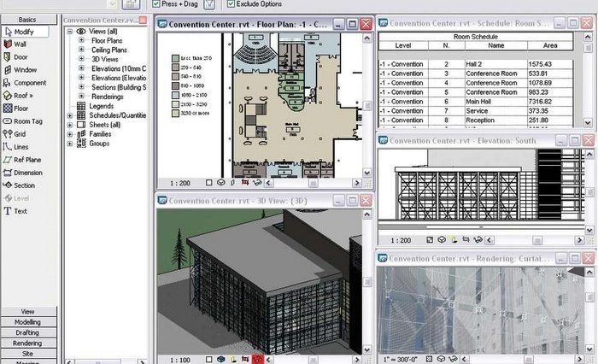Toggle the Exclude Options checkbox

232,3
